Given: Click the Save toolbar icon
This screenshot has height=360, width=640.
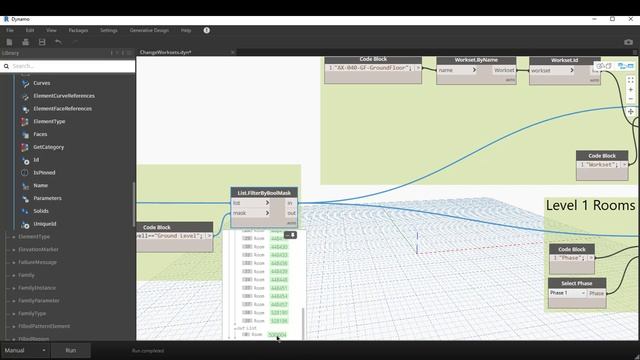Looking at the screenshot, I should 42,42.
